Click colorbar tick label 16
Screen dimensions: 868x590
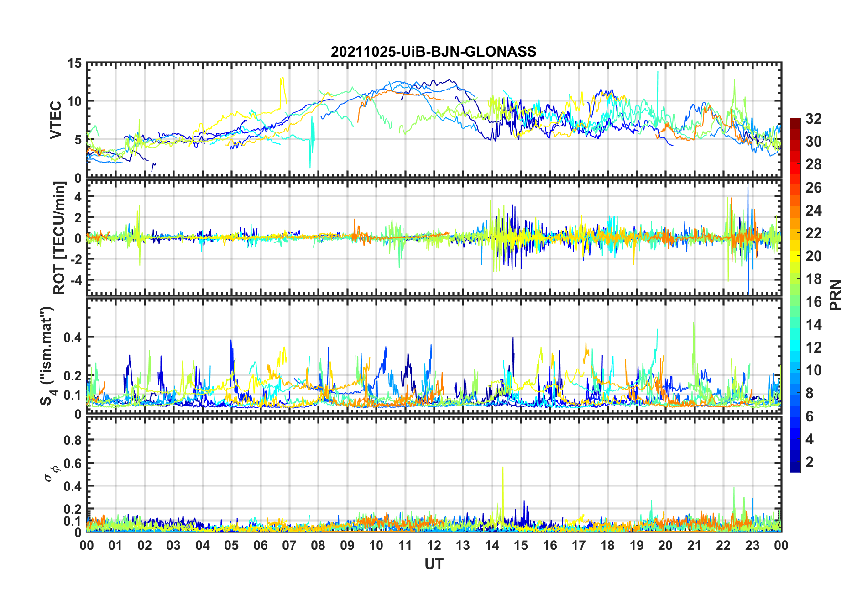(x=814, y=302)
